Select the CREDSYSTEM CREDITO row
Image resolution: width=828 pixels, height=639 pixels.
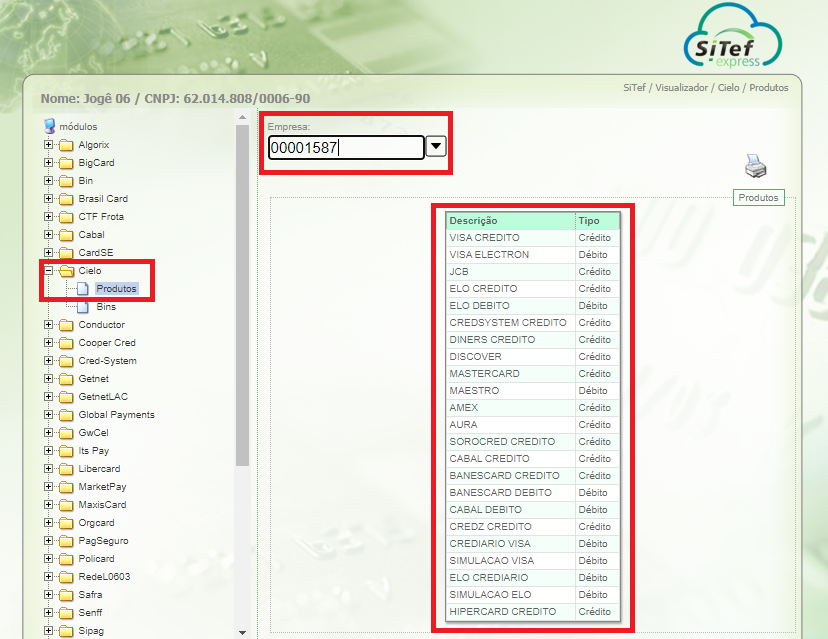(533, 323)
